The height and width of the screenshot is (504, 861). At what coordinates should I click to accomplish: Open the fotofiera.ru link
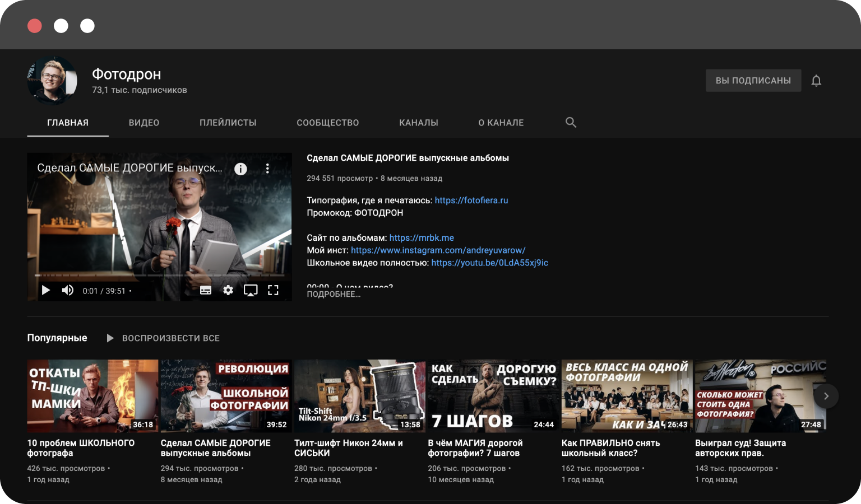(x=471, y=200)
